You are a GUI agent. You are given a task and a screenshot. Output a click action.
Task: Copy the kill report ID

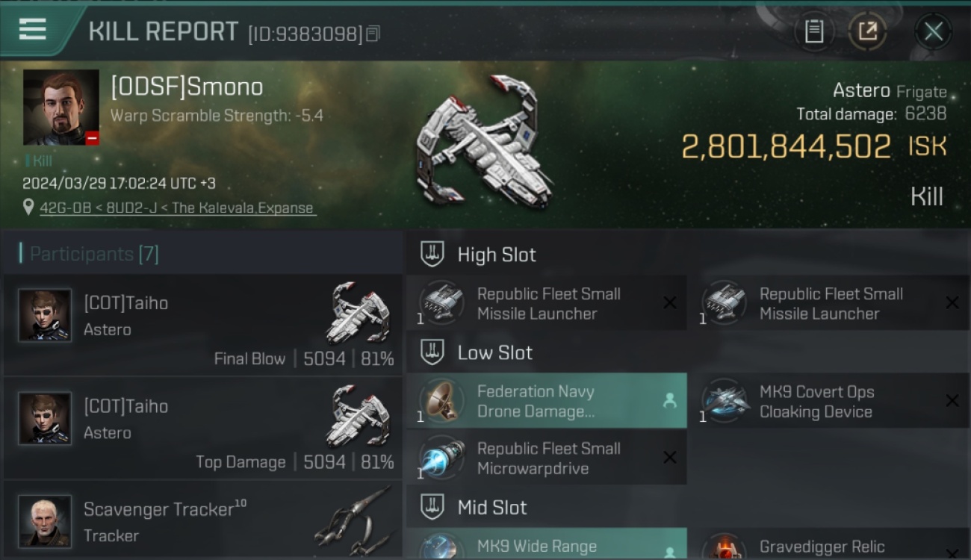pyautogui.click(x=373, y=34)
